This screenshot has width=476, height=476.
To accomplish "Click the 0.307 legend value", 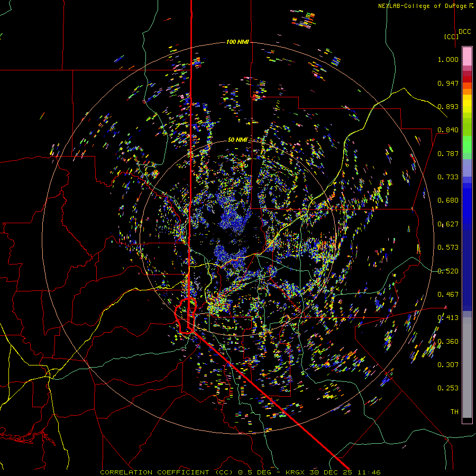I will click(x=448, y=365).
